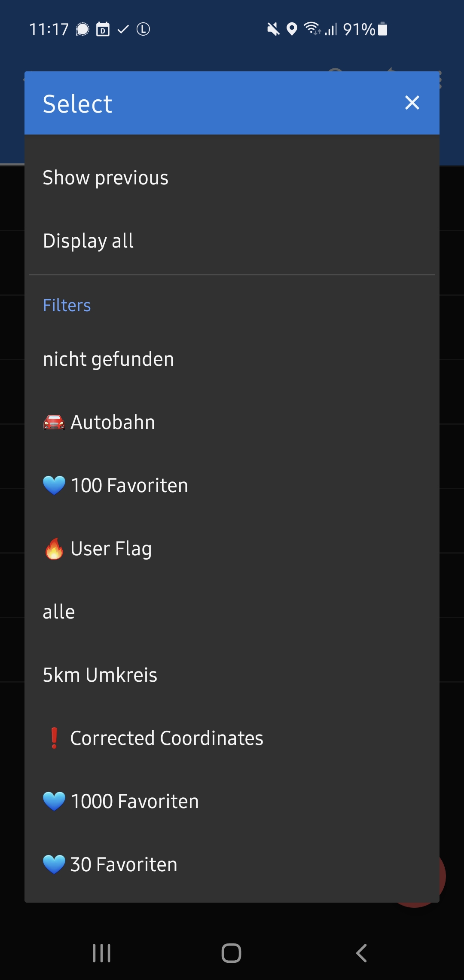Open recent apps from navigation bar

(102, 953)
